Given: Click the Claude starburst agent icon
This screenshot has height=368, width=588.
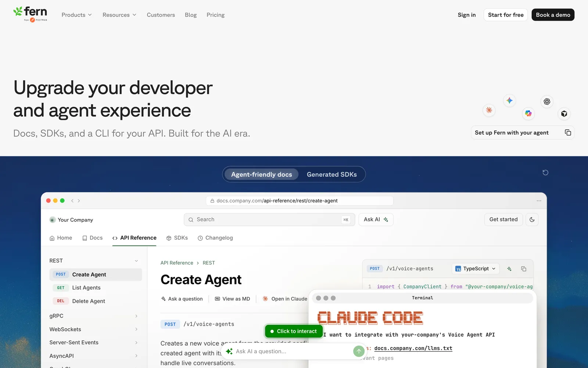Looking at the screenshot, I should point(489,110).
